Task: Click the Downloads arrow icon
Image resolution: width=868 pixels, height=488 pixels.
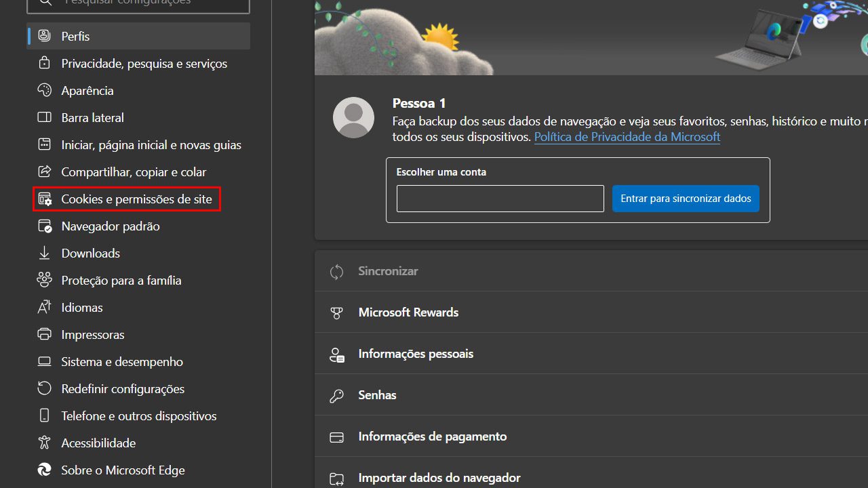Action: 44,253
